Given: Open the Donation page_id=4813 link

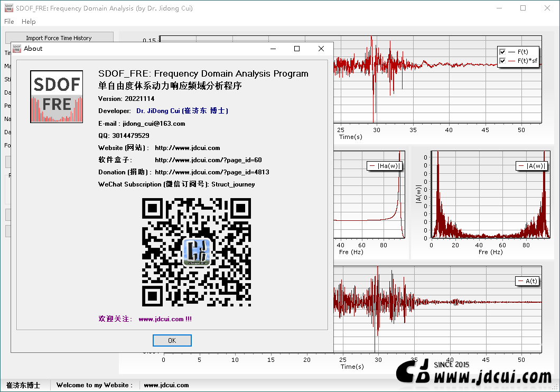Looking at the screenshot, I should pos(212,172).
